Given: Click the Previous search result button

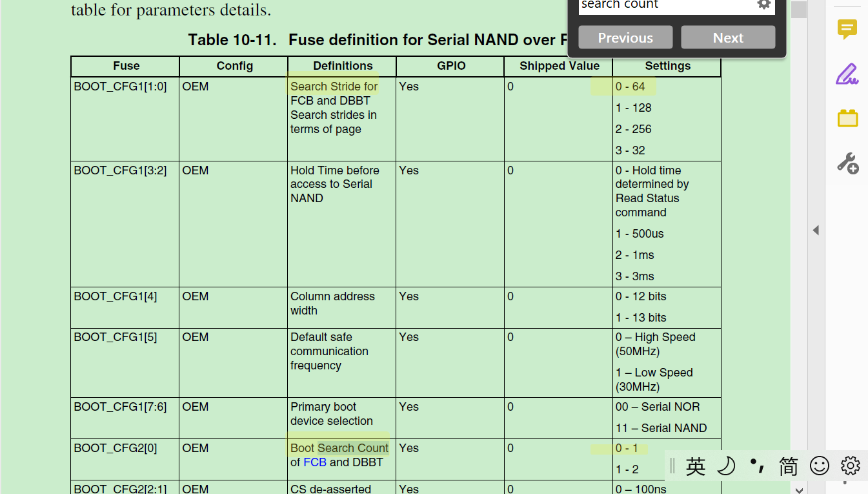Looking at the screenshot, I should point(625,37).
